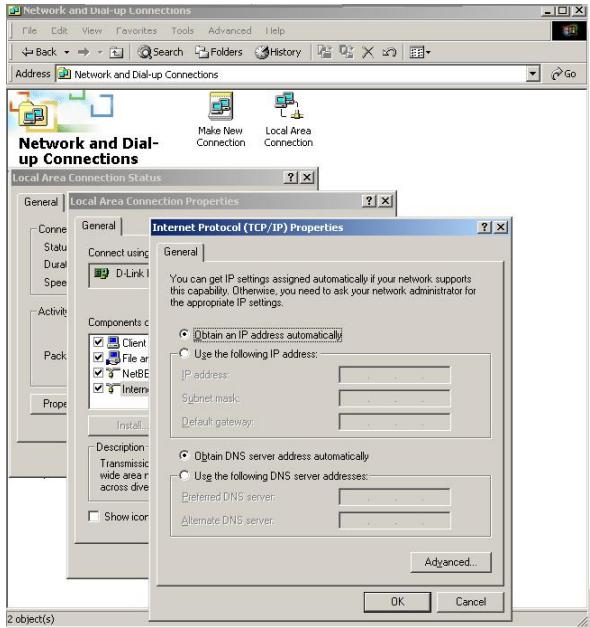Screen dimensions: 590x628
Task: Select General tab in Local Area Connection Properties
Action: (x=99, y=226)
